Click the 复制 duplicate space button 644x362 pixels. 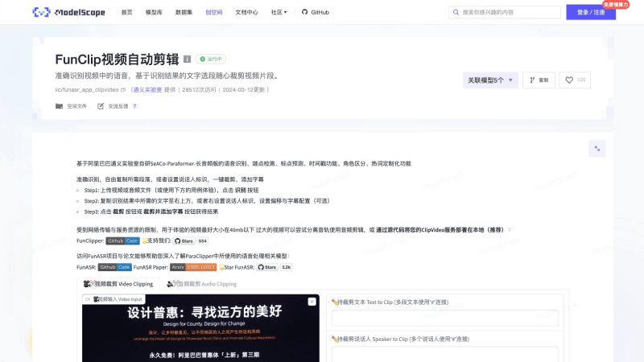(539, 80)
